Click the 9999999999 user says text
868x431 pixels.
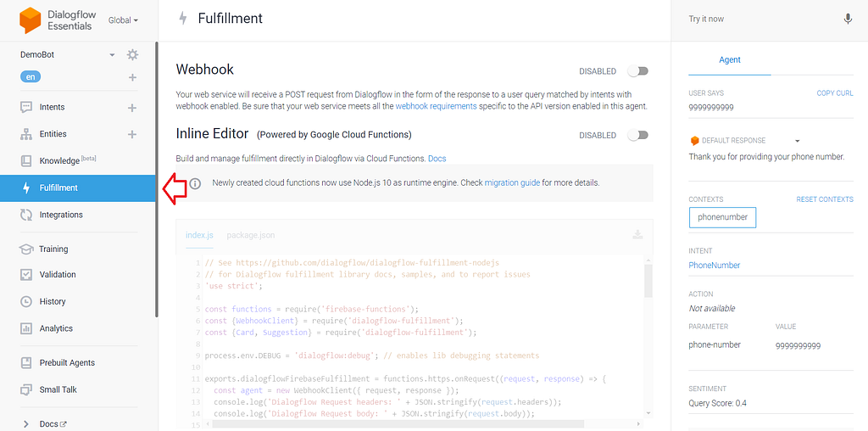click(711, 108)
